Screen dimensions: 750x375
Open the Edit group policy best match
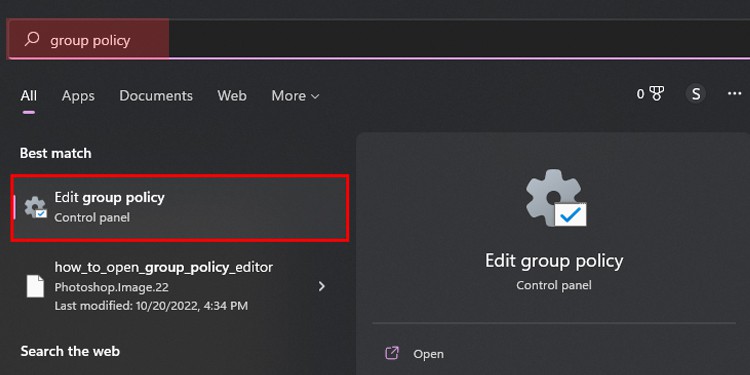click(x=180, y=208)
